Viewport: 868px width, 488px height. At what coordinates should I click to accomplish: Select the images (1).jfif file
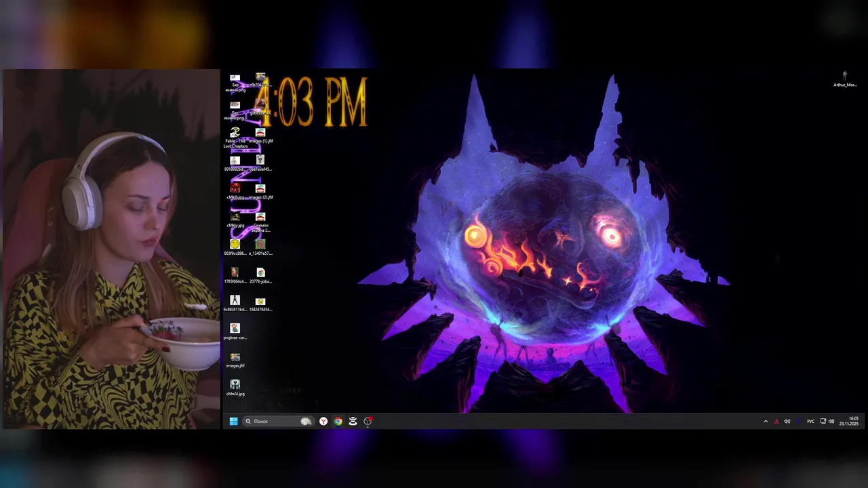pos(260,136)
